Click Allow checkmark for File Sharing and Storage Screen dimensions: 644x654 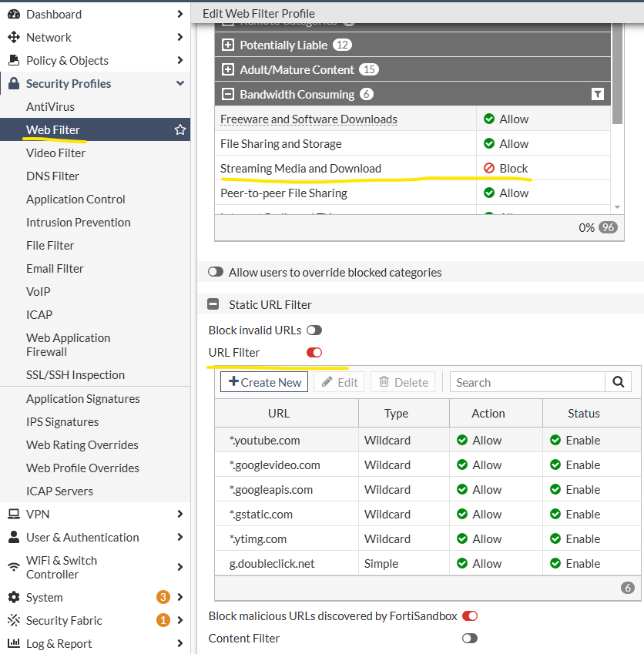point(489,143)
